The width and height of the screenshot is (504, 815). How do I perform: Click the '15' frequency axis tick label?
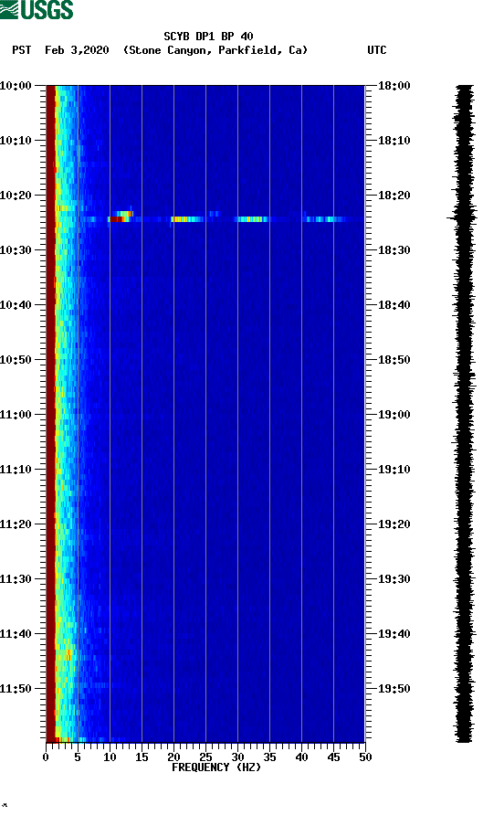click(x=142, y=757)
